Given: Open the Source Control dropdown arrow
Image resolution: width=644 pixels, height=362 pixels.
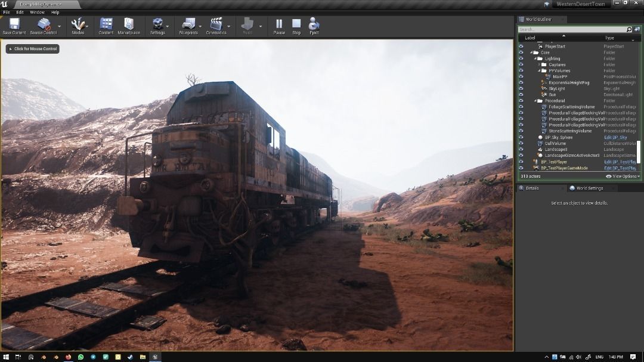Looking at the screenshot, I should (x=59, y=26).
